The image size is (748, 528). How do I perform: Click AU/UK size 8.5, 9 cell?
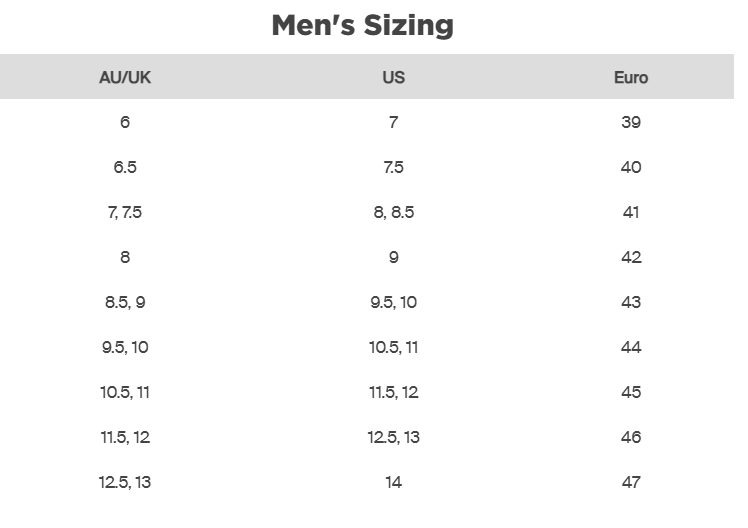point(125,302)
